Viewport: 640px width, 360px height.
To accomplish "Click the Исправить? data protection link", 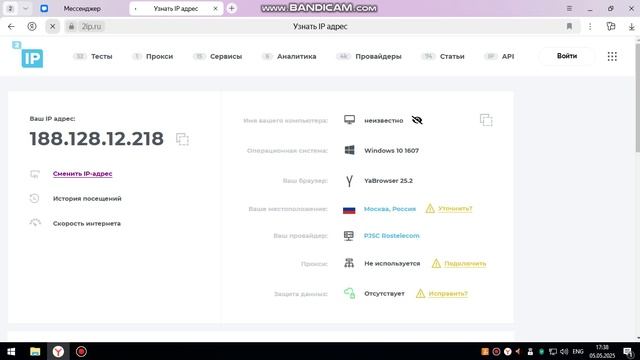I will click(448, 293).
